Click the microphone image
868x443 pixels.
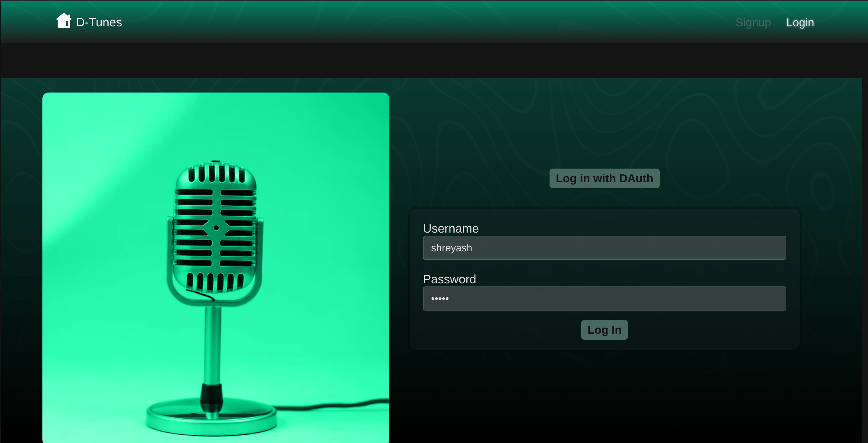216,267
